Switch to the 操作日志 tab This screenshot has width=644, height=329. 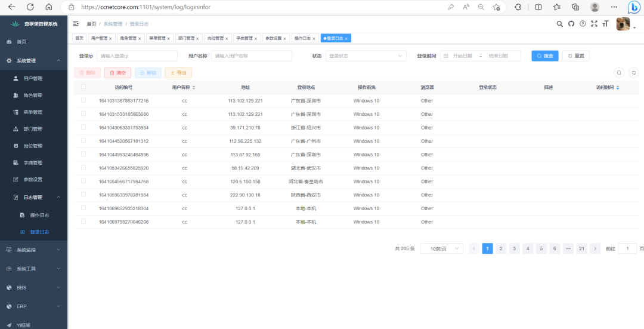[x=302, y=38]
